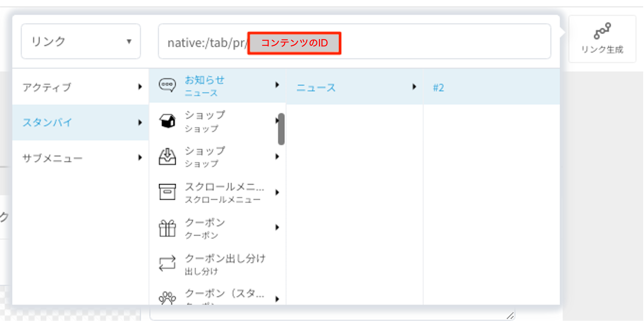Click the menu list vertical scrollbar thumb
The width and height of the screenshot is (644, 321).
(x=281, y=129)
